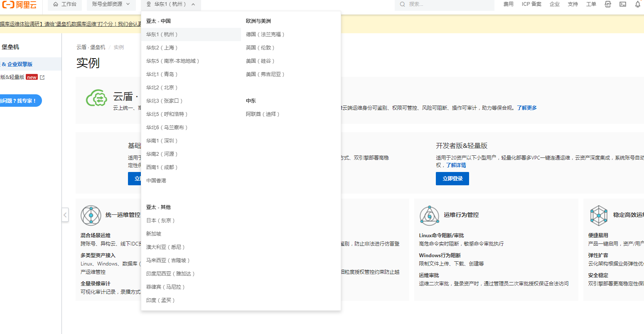The width and height of the screenshot is (644, 334).
Task: Select region 澳大利亚（悉尼）
Action: (191, 247)
